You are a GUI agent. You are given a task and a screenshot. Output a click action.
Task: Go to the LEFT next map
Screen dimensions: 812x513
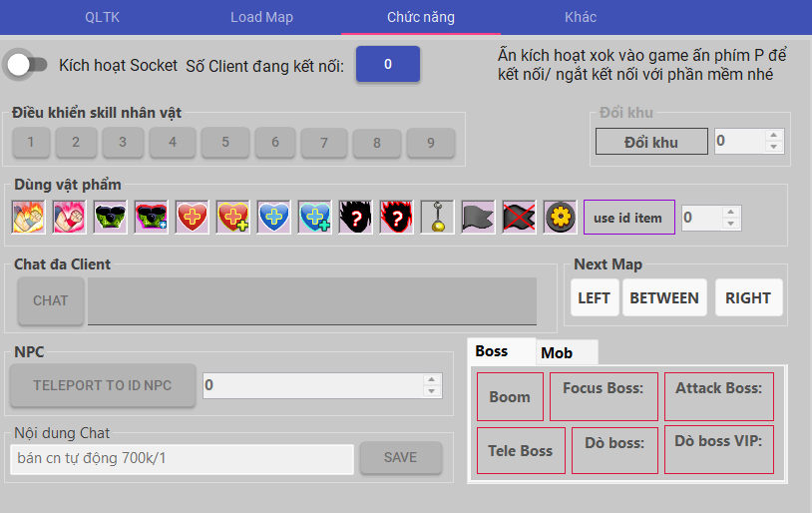(595, 297)
